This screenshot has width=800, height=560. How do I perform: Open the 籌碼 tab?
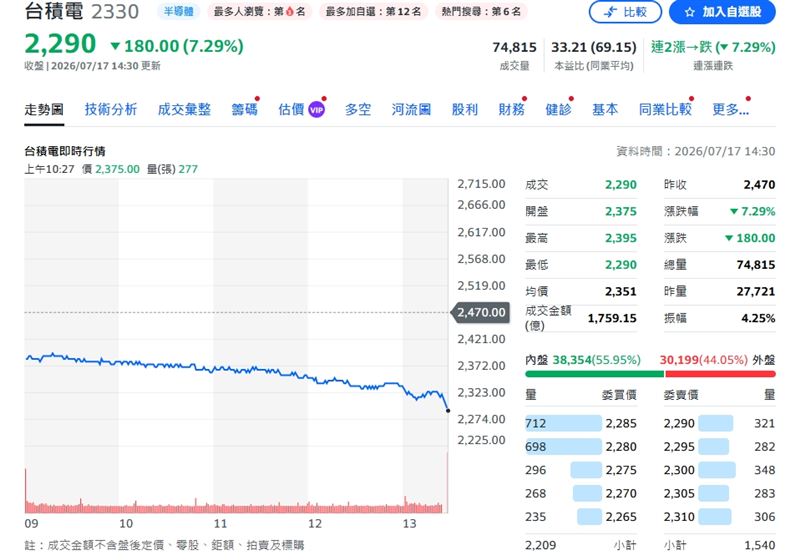click(x=244, y=109)
